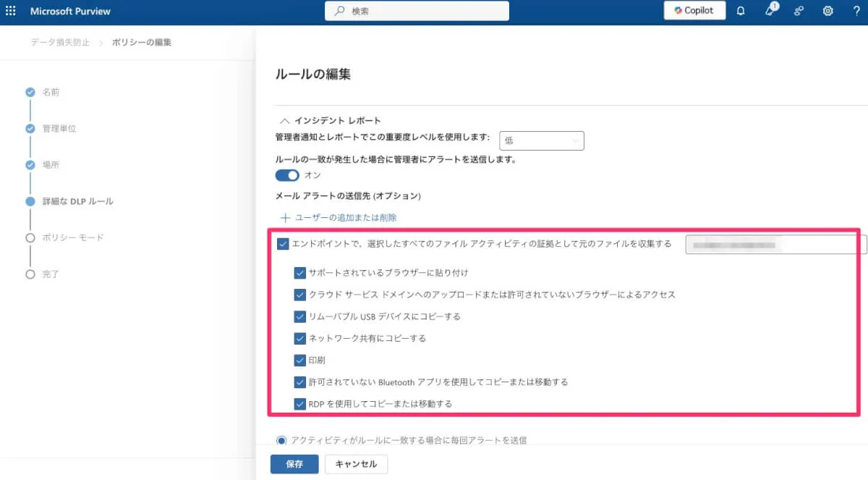Uncheck リムーバブル USB デバイスにコピーする checkbox
The width and height of the screenshot is (868, 480).
click(x=299, y=316)
